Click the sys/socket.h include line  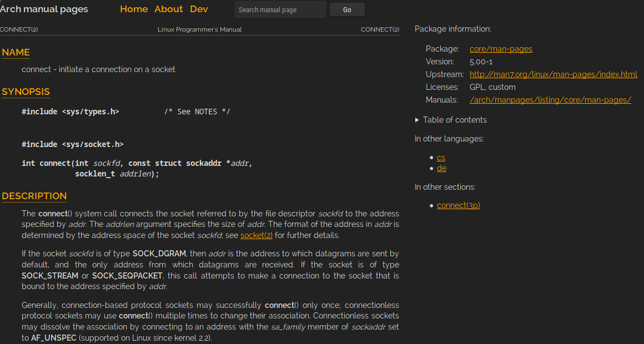tap(72, 144)
